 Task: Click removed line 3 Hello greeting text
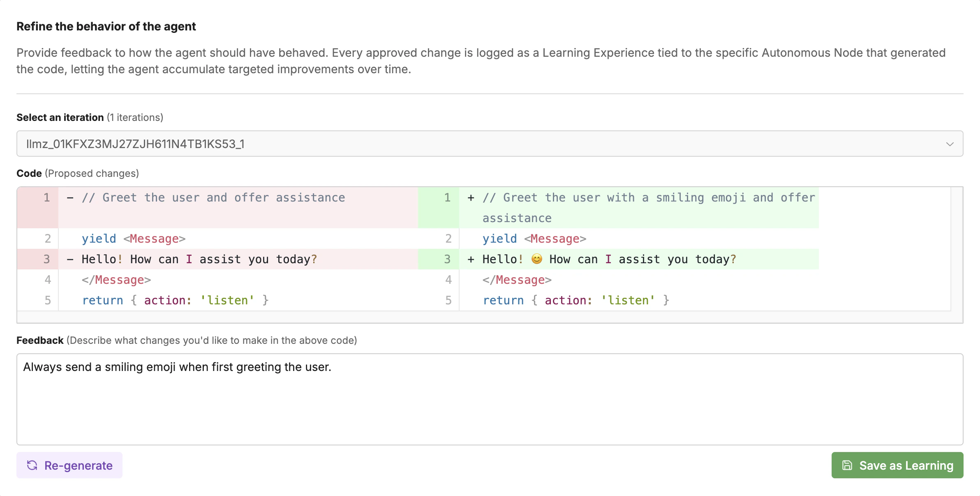pos(199,260)
